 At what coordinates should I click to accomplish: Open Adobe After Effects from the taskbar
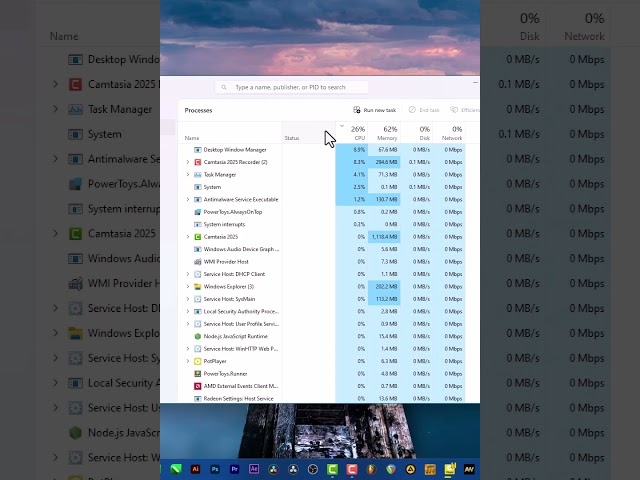(254, 469)
